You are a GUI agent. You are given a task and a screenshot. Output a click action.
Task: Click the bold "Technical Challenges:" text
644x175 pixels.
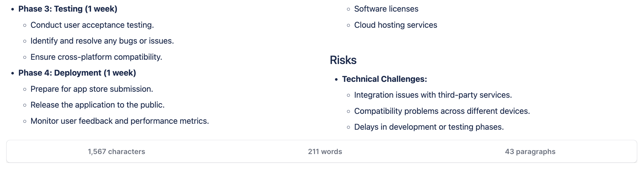[384, 79]
